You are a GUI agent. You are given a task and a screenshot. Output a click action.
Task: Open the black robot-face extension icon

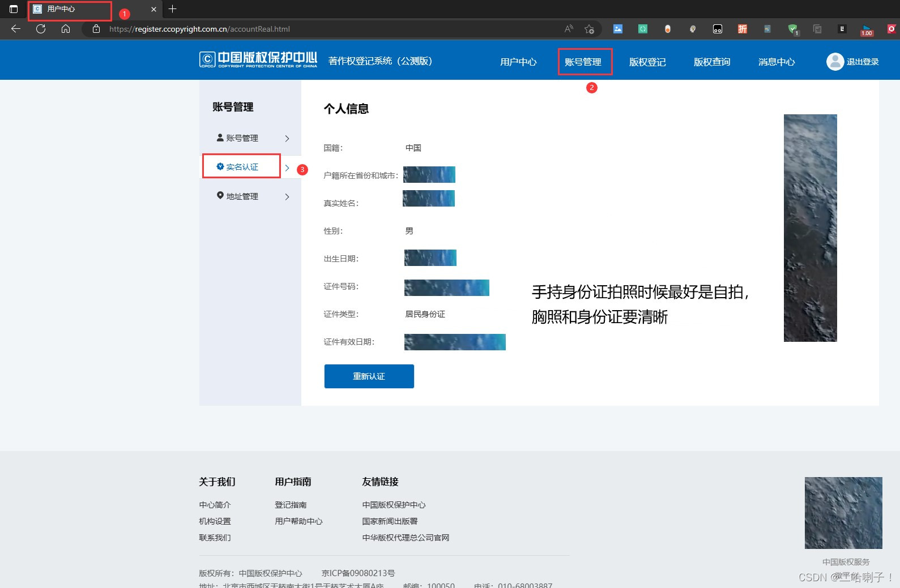pos(718,29)
